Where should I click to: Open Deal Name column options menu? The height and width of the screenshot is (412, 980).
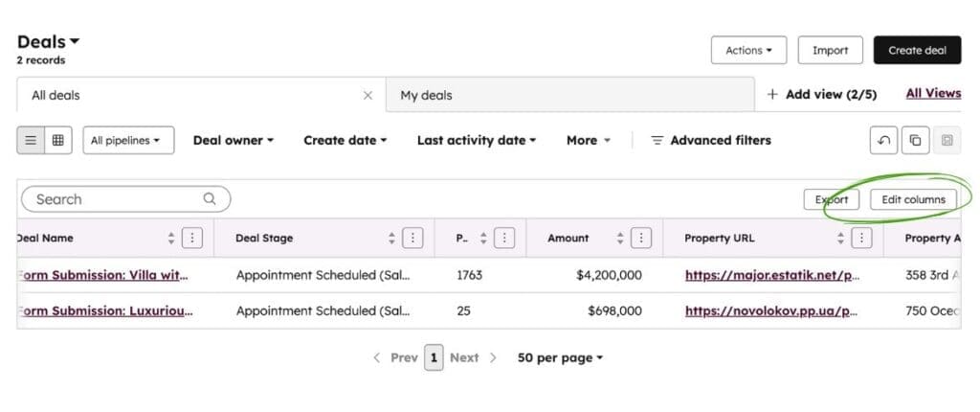(x=191, y=238)
